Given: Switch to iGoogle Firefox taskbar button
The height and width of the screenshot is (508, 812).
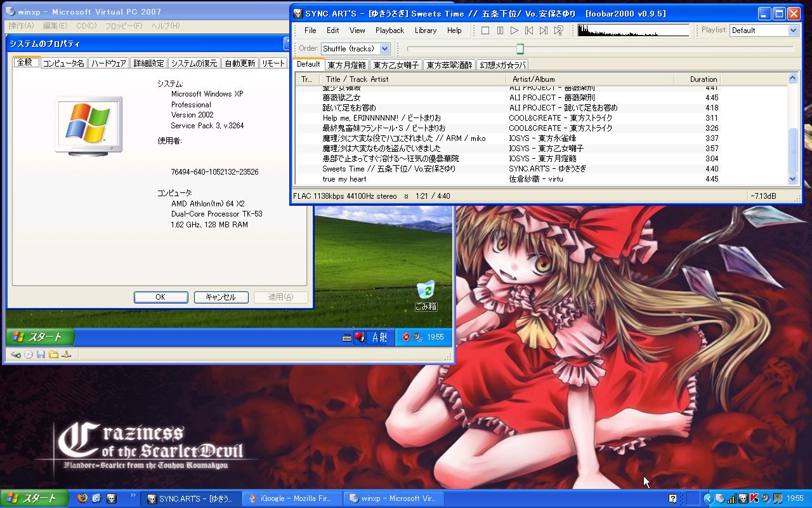Looking at the screenshot, I should click(x=292, y=498).
